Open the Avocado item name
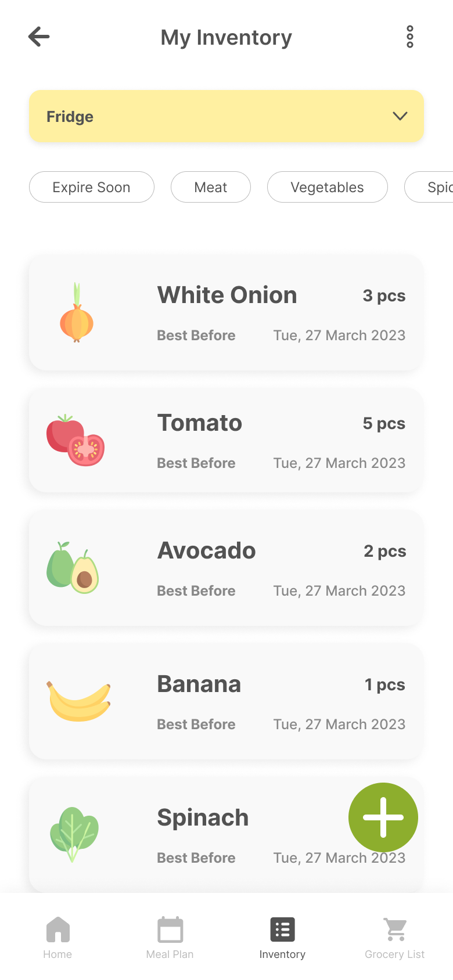453x980 pixels. point(207,550)
